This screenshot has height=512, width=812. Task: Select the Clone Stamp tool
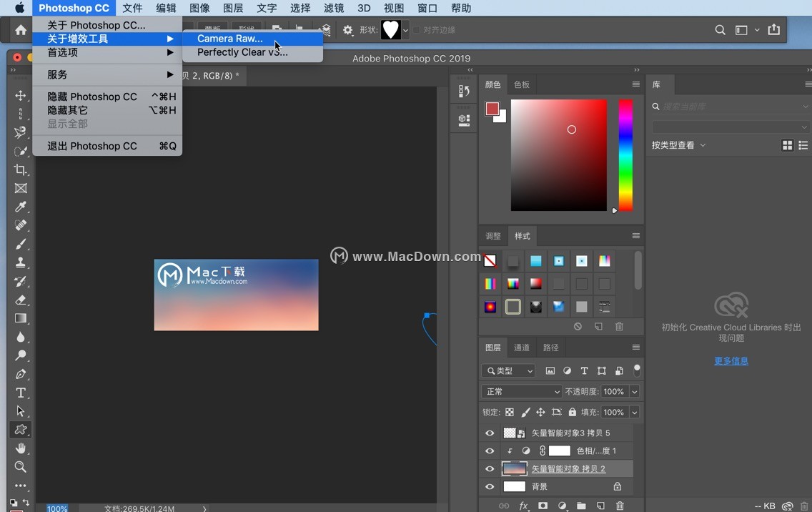(x=20, y=262)
